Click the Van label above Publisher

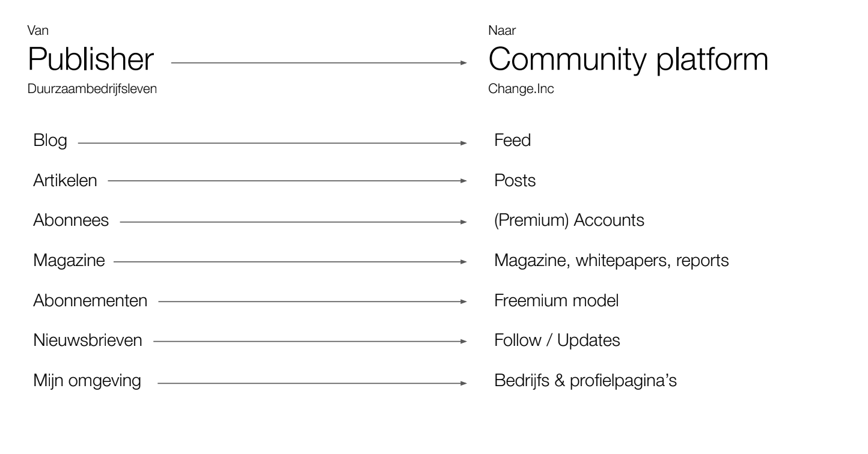pyautogui.click(x=35, y=30)
